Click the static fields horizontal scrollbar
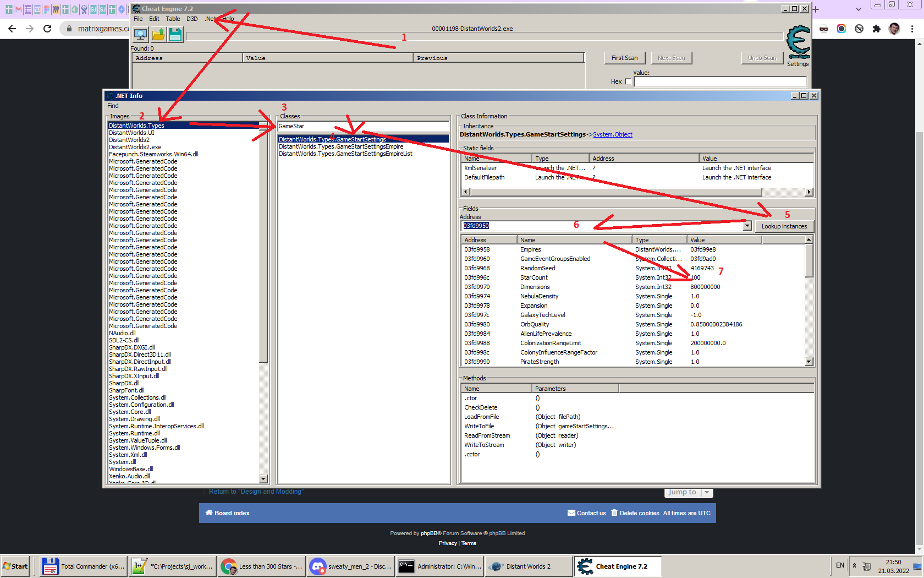The height and width of the screenshot is (578, 924). 637,192
